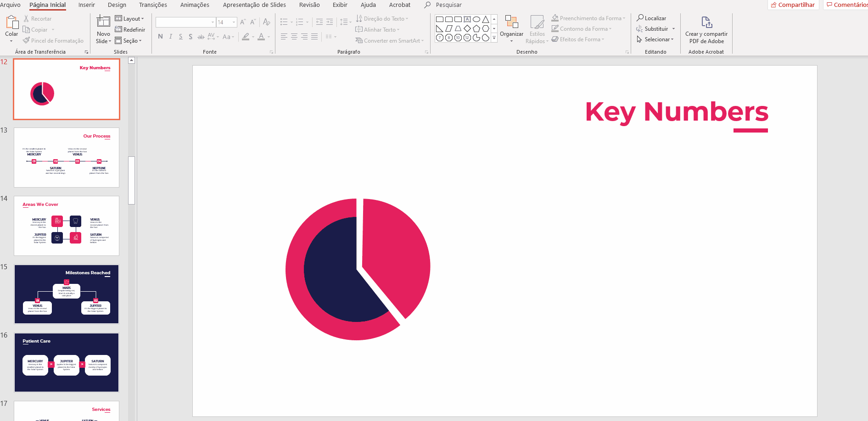
Task: Click bullet list icon
Action: click(284, 22)
